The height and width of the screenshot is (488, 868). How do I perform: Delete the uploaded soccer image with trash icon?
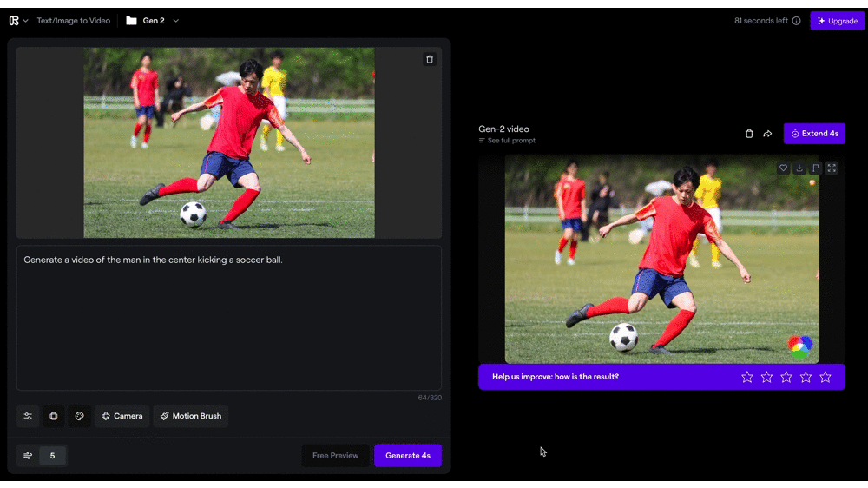[430, 59]
